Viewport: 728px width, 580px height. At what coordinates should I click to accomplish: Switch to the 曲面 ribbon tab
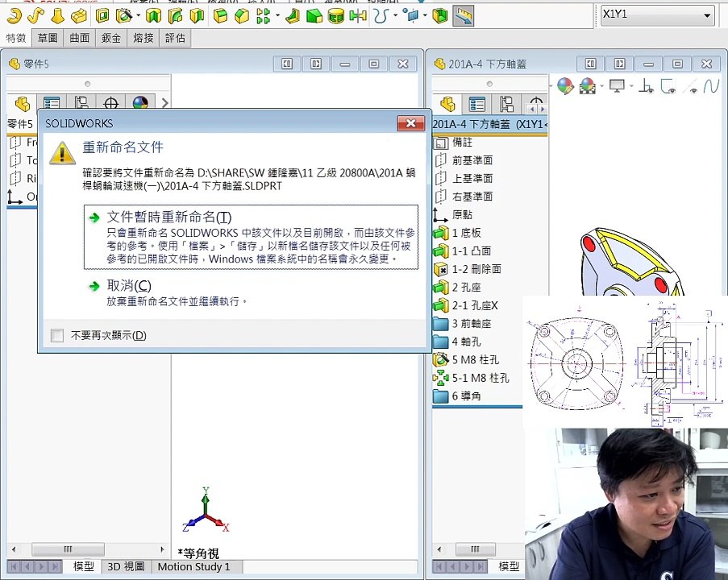[x=79, y=38]
